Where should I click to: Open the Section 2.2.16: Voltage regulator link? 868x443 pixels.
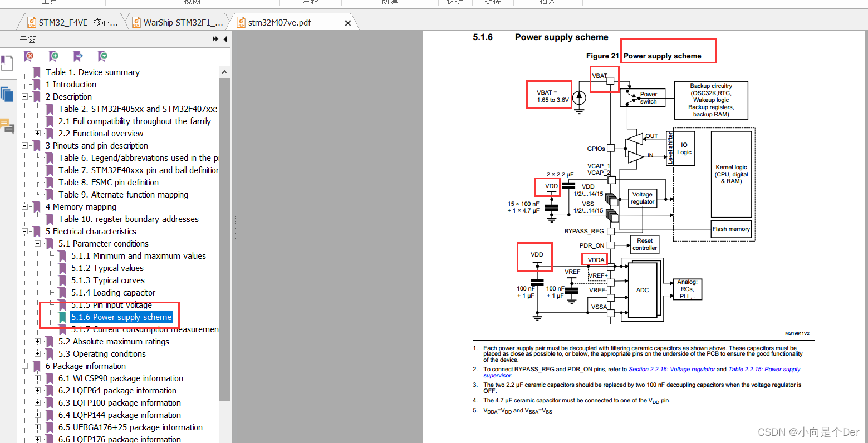click(672, 369)
